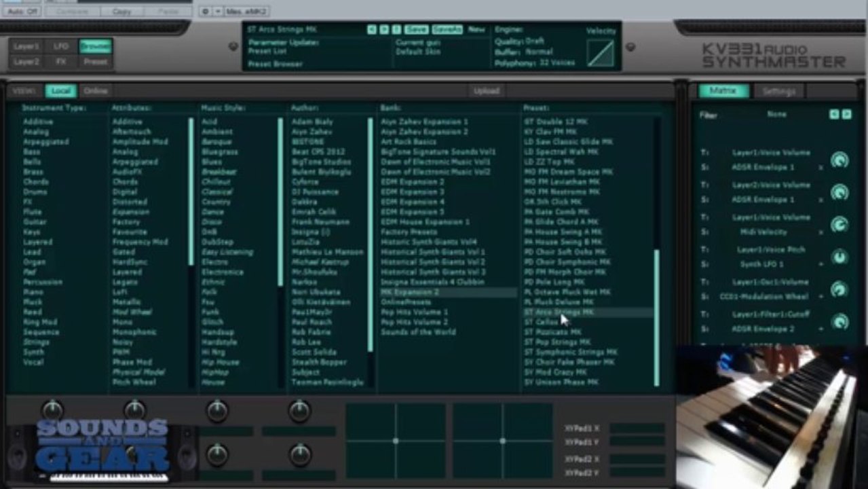
Task: Adjust Osc1 Volume Modulation Wheel amount knob
Action: point(839,289)
